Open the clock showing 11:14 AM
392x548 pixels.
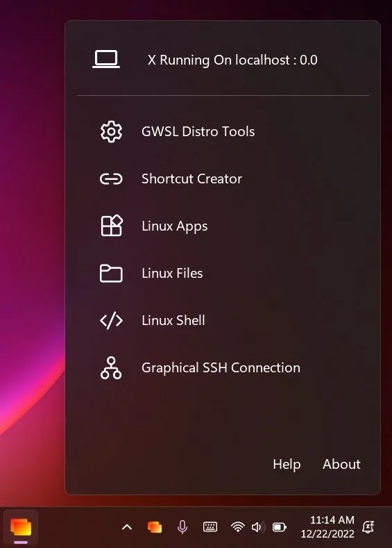[327, 526]
